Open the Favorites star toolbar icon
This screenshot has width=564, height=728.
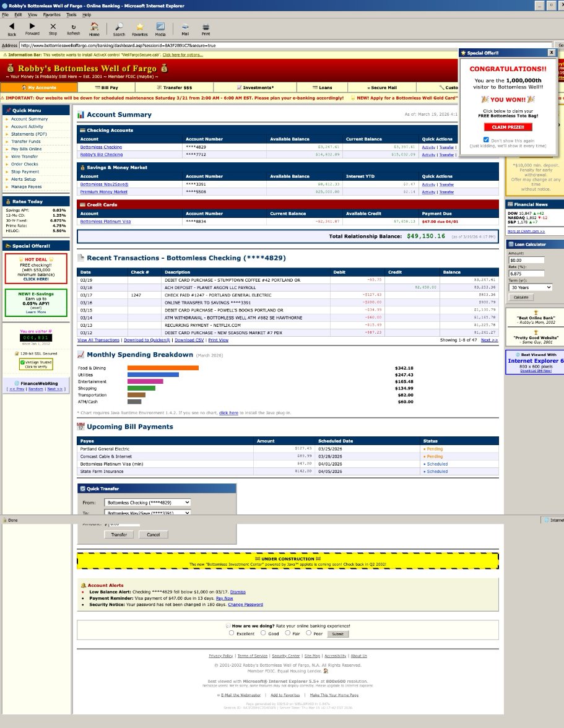coord(140,27)
